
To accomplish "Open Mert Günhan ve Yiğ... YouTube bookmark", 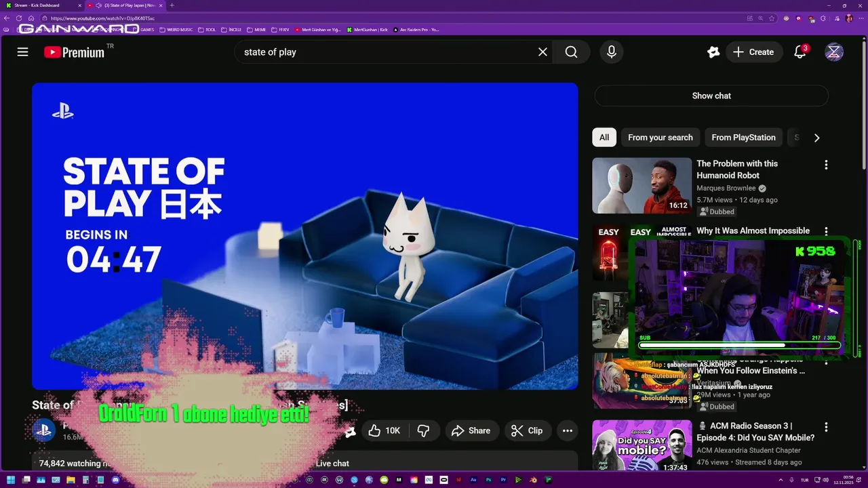I will coord(317,30).
